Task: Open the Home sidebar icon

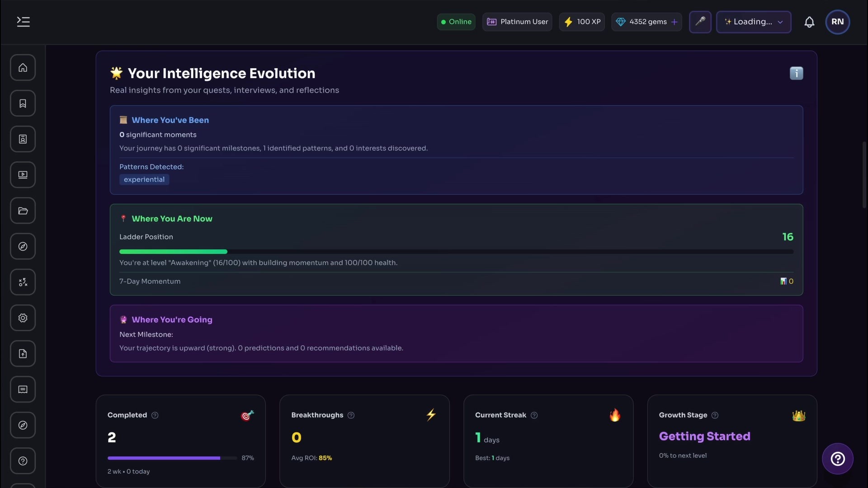Action: pyautogui.click(x=23, y=68)
